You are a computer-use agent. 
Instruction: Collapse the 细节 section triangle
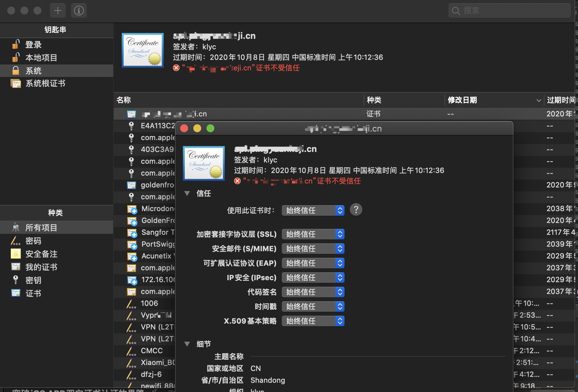[187, 344]
